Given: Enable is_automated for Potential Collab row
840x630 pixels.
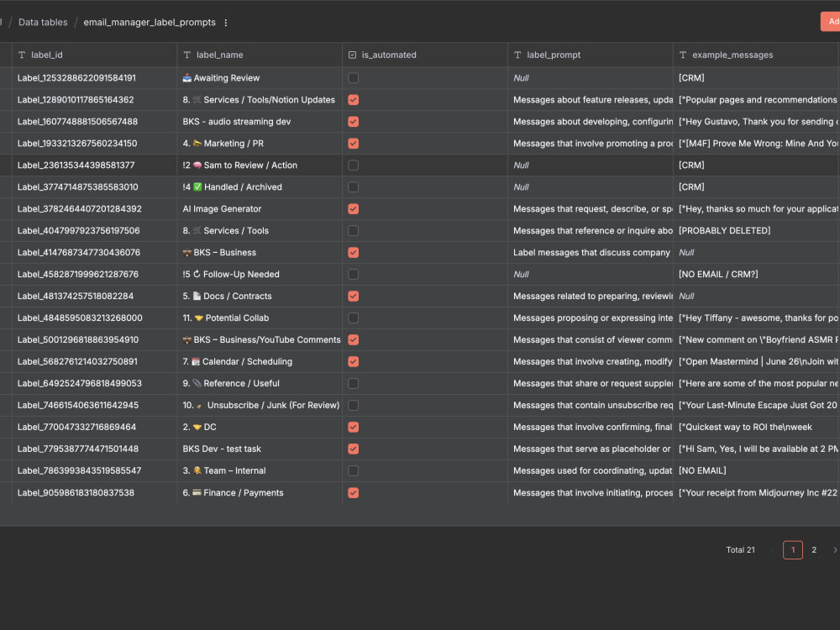Looking at the screenshot, I should pos(353,318).
